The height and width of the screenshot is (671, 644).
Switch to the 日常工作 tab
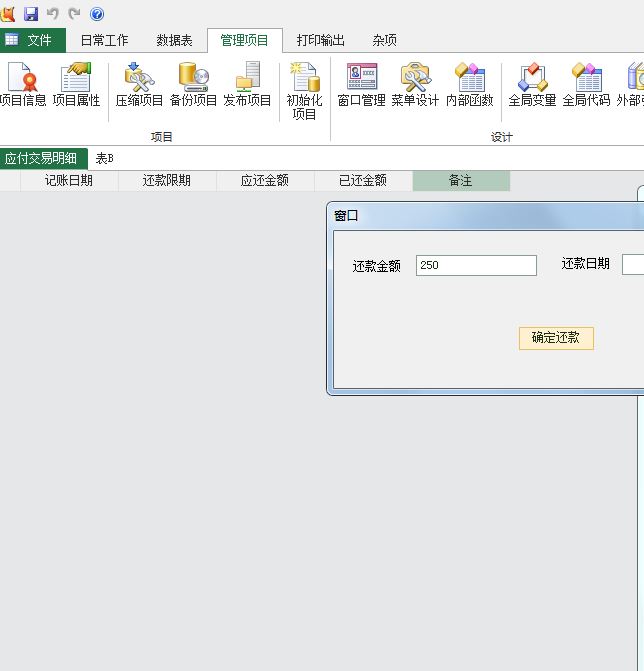tap(104, 40)
